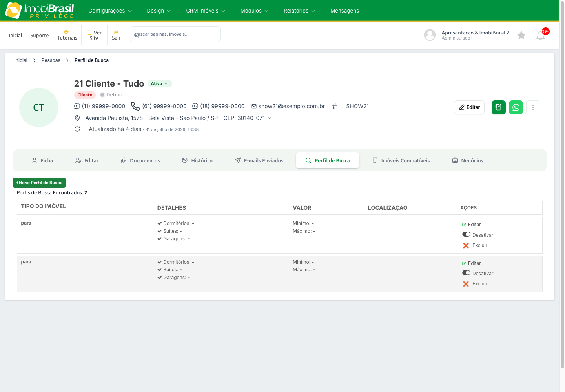Click the Cliente red tag
The image size is (565, 392).
click(x=85, y=95)
